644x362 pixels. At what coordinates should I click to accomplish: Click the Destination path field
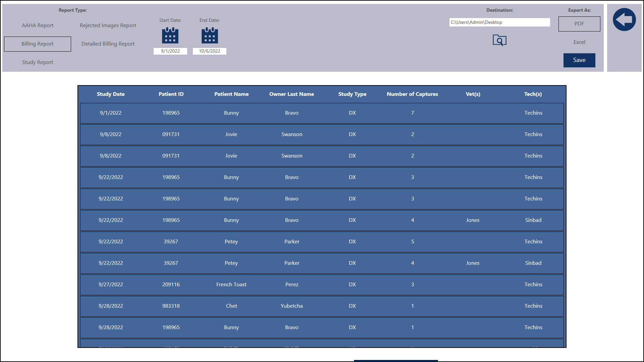pyautogui.click(x=500, y=22)
